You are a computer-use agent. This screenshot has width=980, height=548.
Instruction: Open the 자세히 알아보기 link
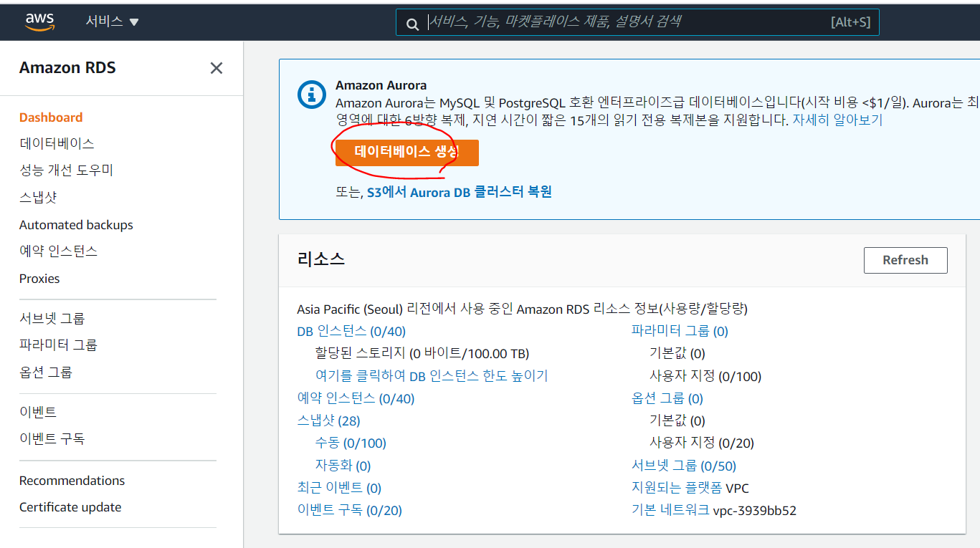pyautogui.click(x=837, y=120)
